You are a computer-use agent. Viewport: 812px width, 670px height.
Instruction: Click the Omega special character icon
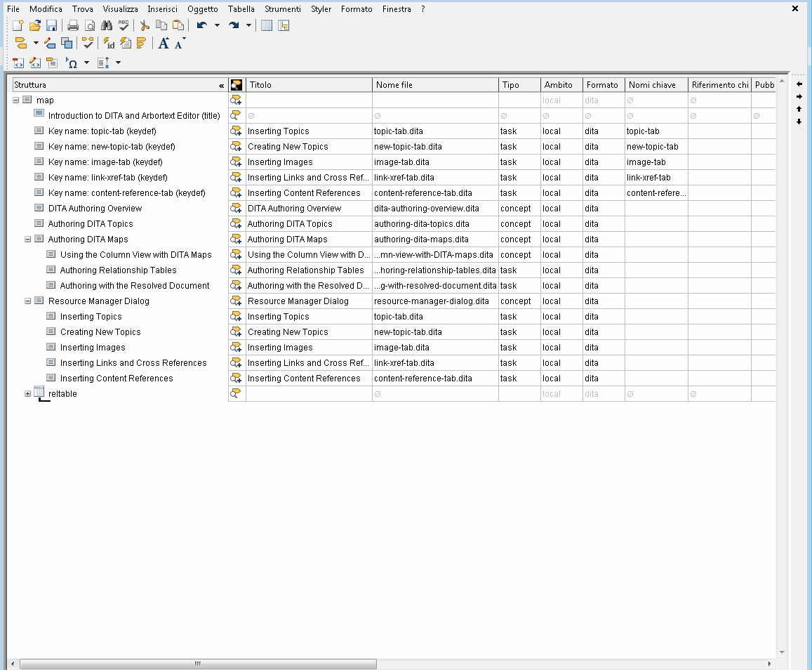click(x=72, y=63)
